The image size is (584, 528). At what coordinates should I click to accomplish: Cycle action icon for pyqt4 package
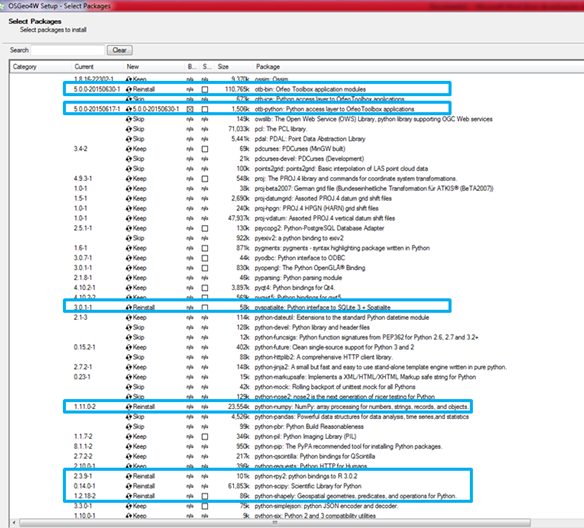[129, 288]
